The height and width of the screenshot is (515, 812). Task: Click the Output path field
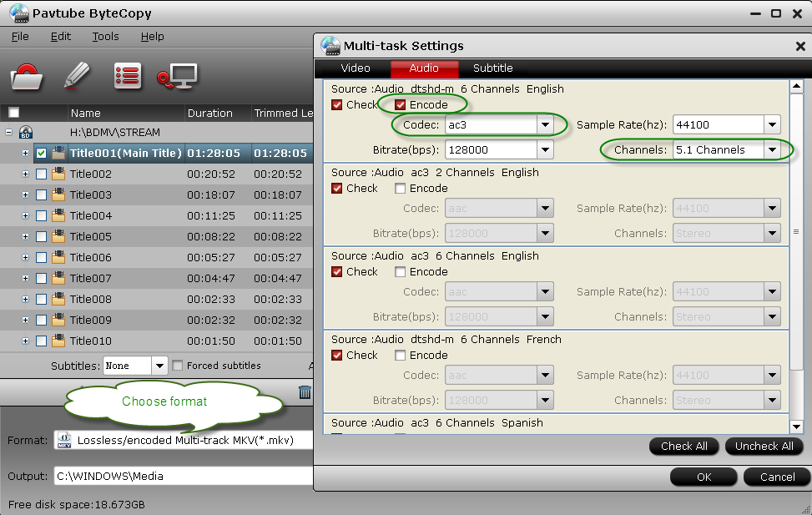coord(184,476)
